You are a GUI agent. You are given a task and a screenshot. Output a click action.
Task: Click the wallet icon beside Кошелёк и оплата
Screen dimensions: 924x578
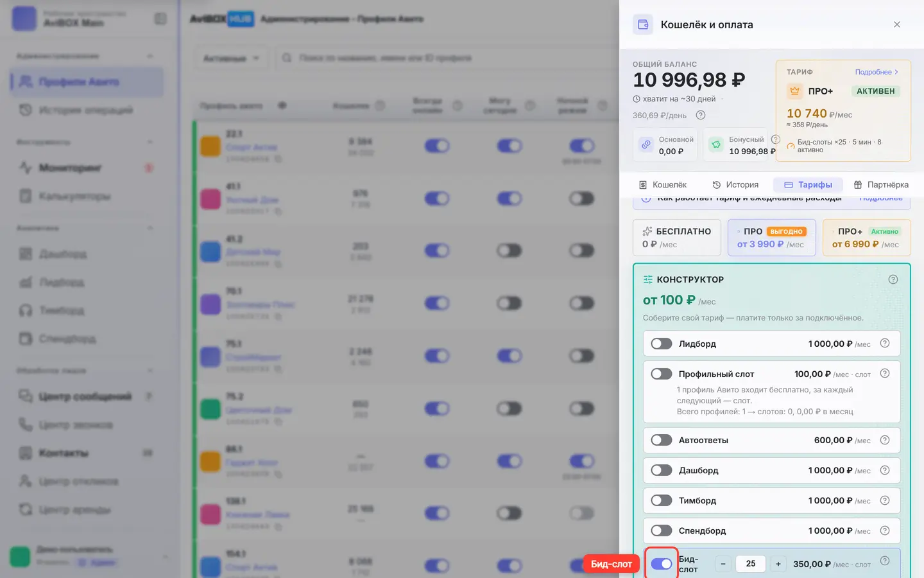click(643, 24)
